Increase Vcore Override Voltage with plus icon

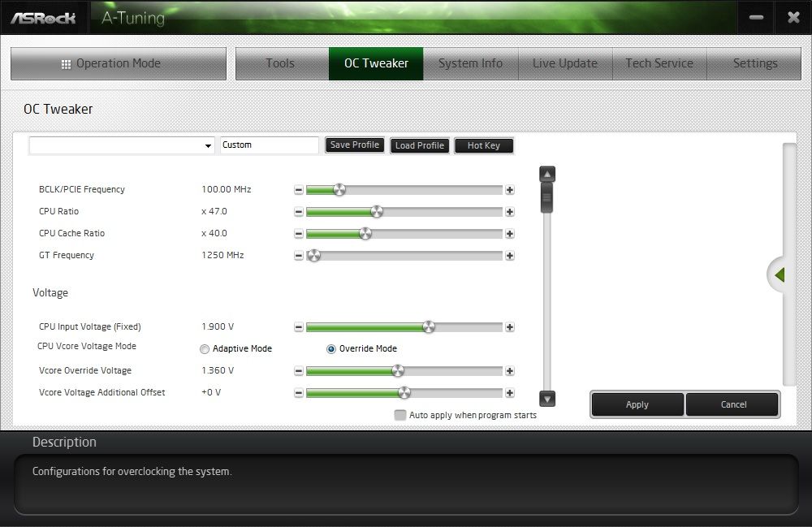click(510, 371)
